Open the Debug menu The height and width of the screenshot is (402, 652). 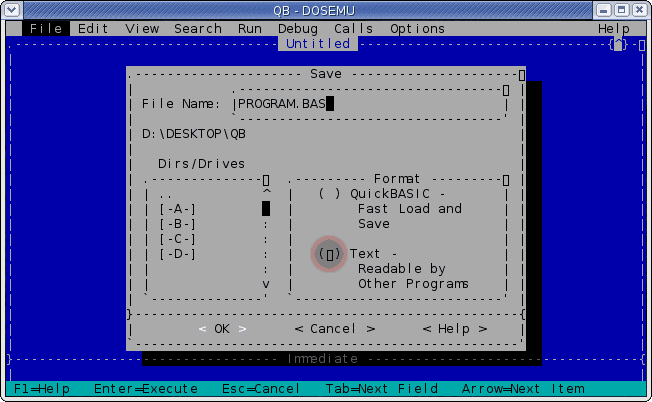point(298,29)
